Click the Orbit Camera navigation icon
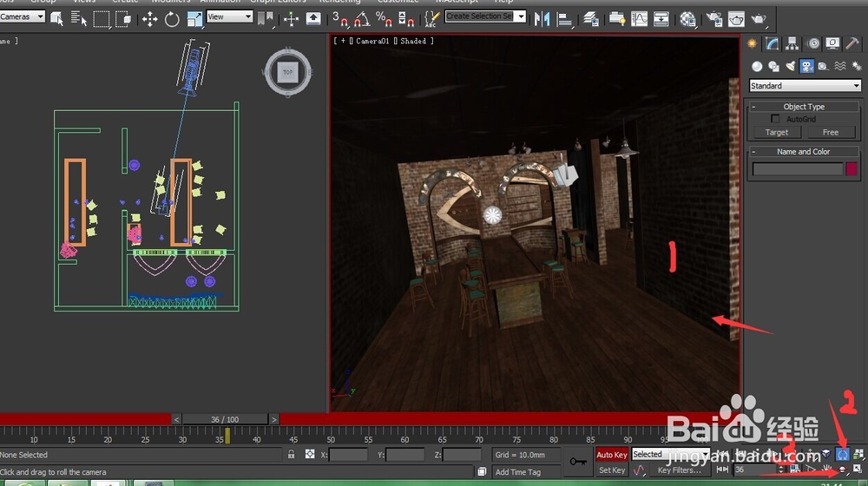The image size is (868, 486). point(842,470)
